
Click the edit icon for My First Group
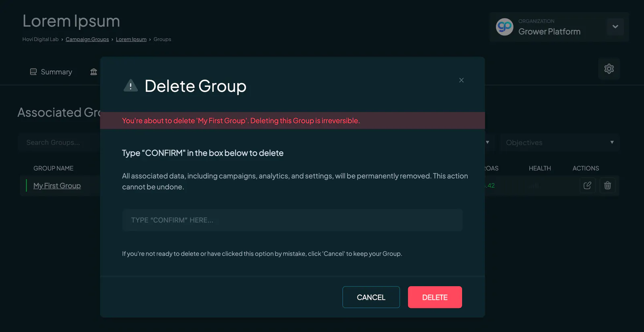click(x=587, y=185)
